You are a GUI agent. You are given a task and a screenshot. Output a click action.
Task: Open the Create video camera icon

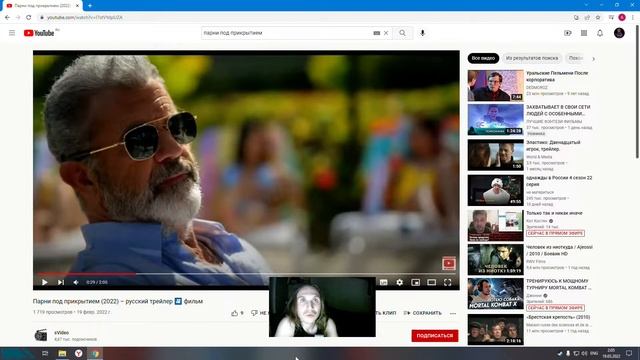(x=568, y=33)
